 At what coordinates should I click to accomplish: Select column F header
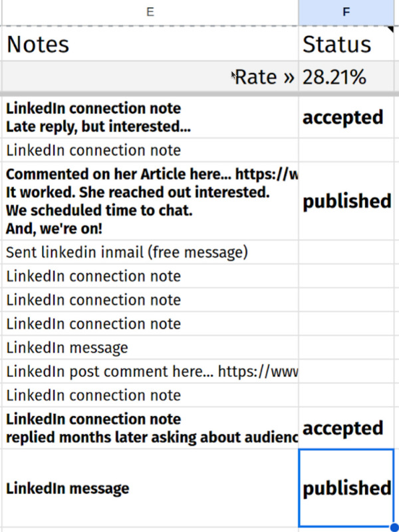[x=346, y=11]
